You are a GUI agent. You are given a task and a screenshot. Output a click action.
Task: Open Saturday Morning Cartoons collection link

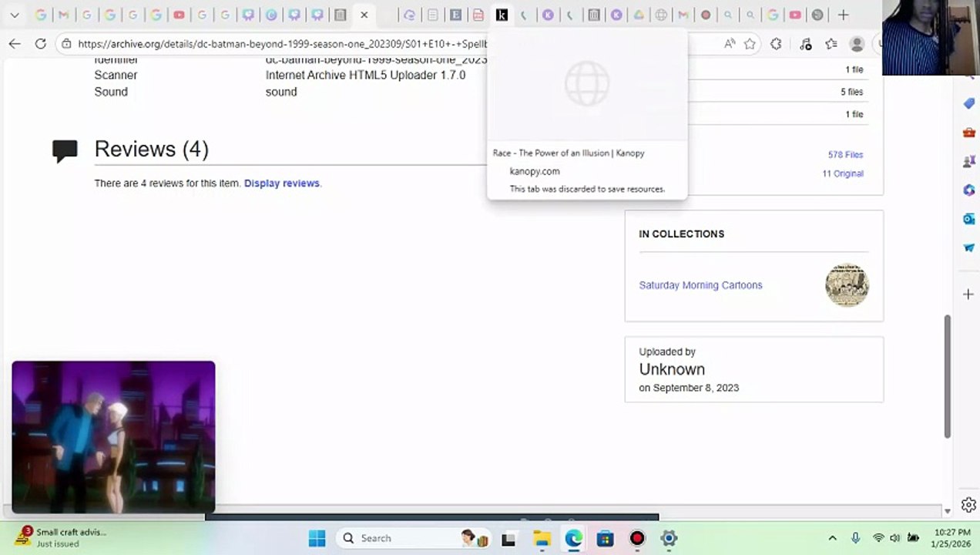(700, 285)
